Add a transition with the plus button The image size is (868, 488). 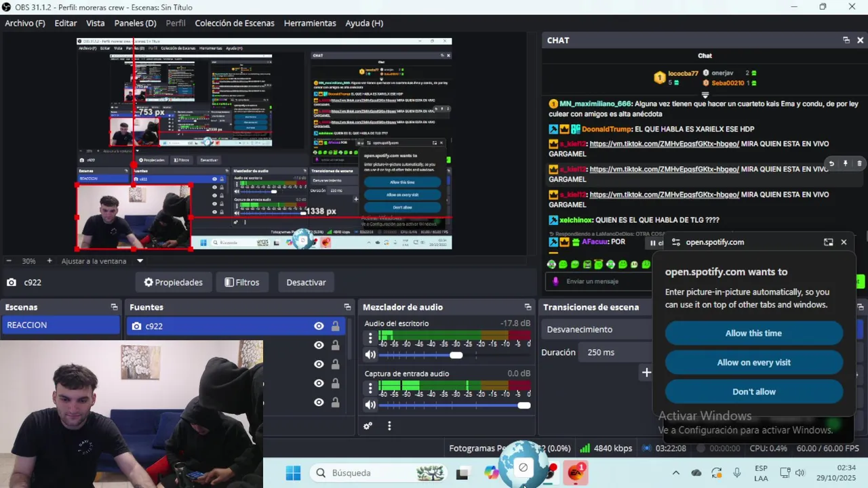(646, 372)
